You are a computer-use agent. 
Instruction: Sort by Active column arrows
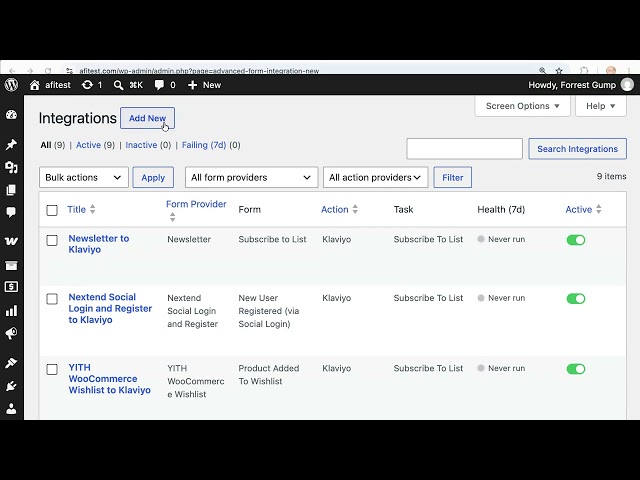[599, 209]
